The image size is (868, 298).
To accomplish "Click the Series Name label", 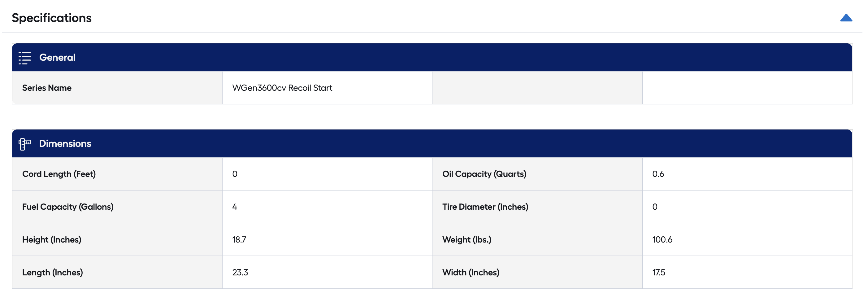I will coord(47,88).
